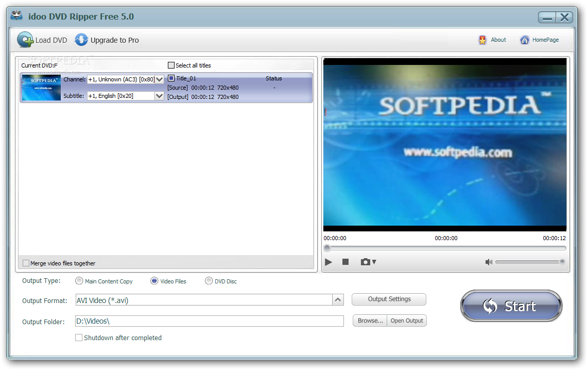The image size is (588, 370).
Task: Click the [Output] 00:00:12 720x480 row
Action: point(203,97)
